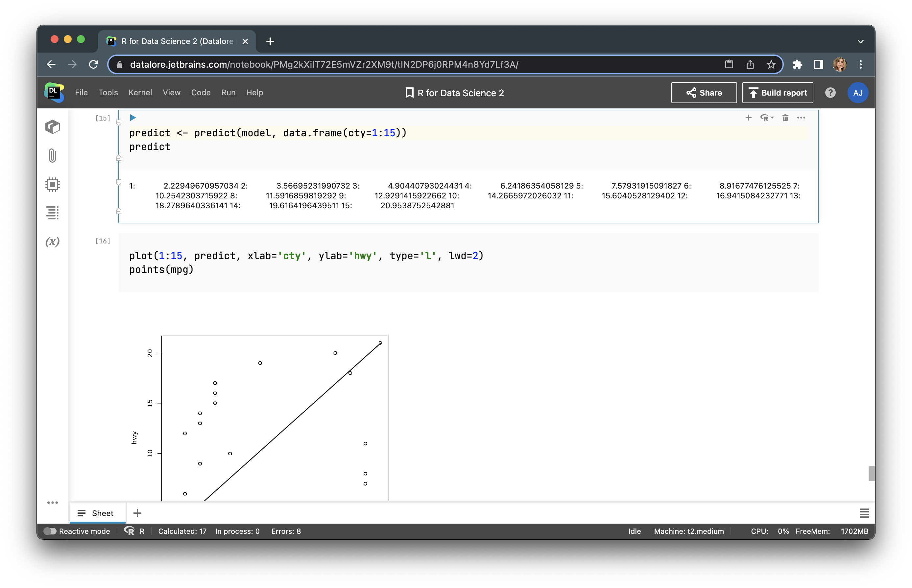Open the File menu
The image size is (912, 588).
tap(81, 92)
